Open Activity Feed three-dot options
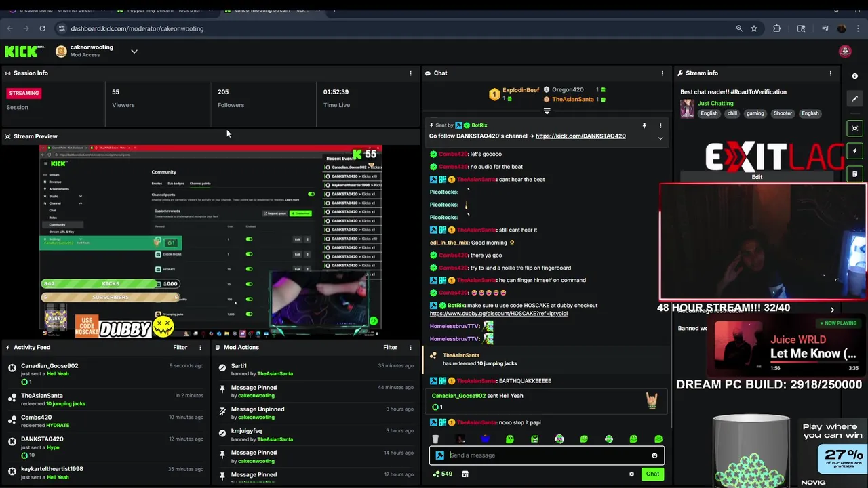Viewport: 868px width, 488px height. (x=200, y=348)
